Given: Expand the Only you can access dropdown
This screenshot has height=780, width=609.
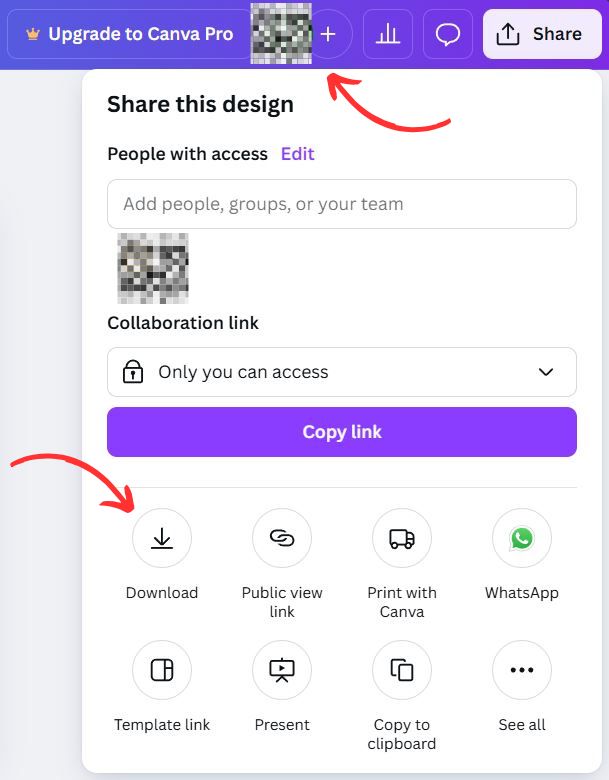Looking at the screenshot, I should [x=341, y=372].
